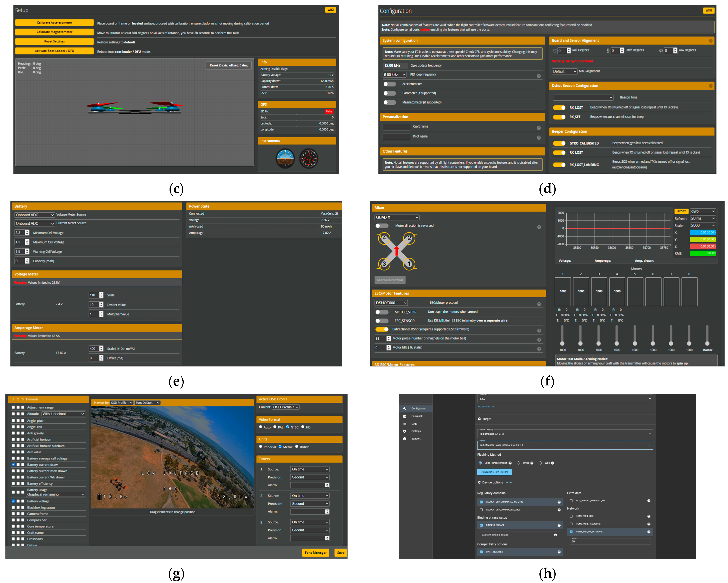
Task: Click help icon beside PID loop frequency
Action: [x=539, y=76]
